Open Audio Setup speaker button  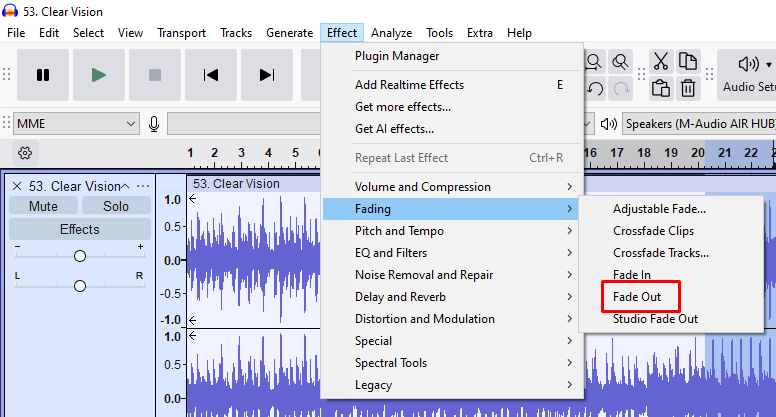(749, 74)
